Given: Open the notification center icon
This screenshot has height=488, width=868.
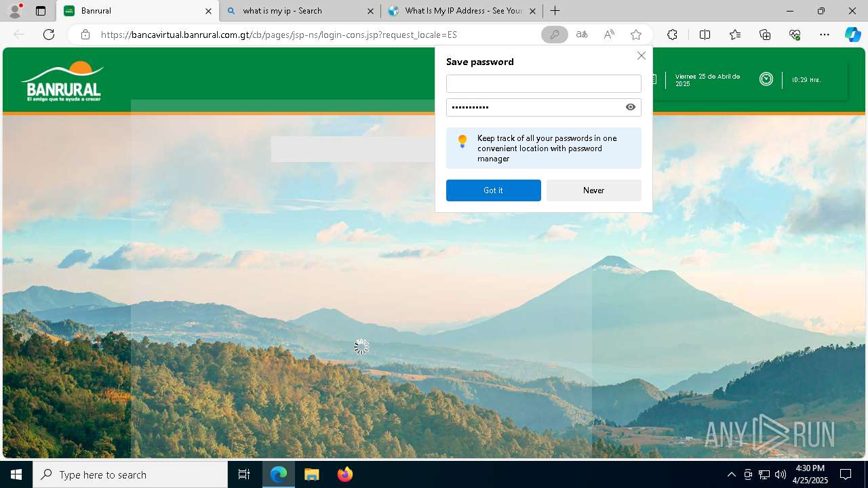Looking at the screenshot, I should point(846,474).
